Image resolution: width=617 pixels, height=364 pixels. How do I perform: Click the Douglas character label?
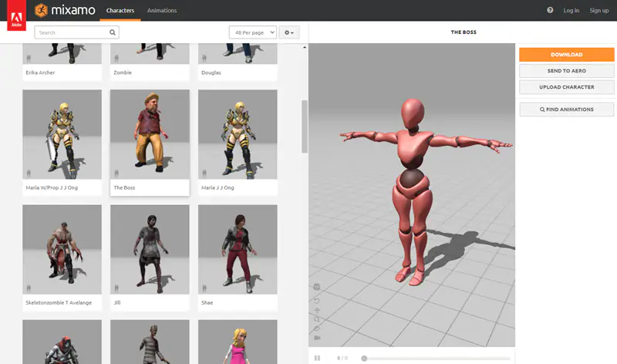pos(211,72)
